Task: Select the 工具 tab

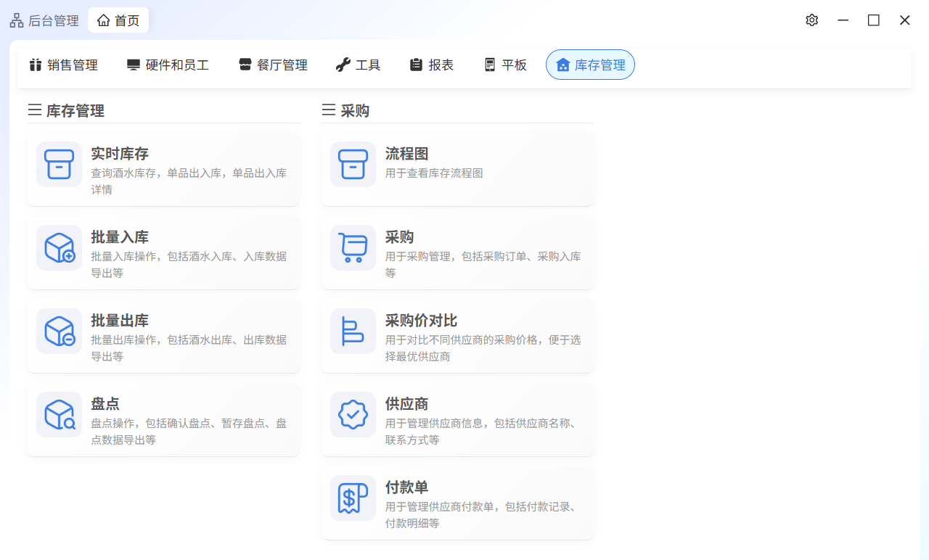Action: click(358, 65)
